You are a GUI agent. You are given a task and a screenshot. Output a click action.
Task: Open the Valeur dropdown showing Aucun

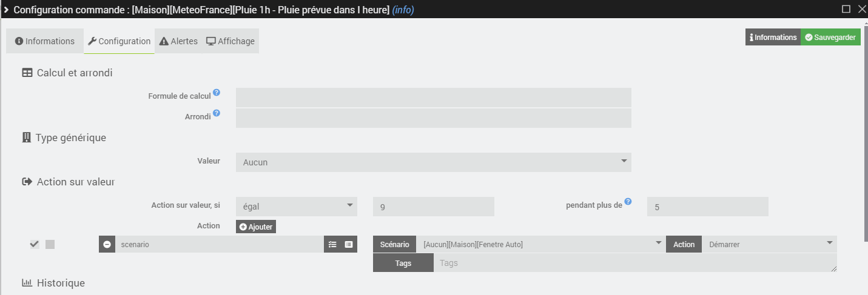(x=433, y=162)
